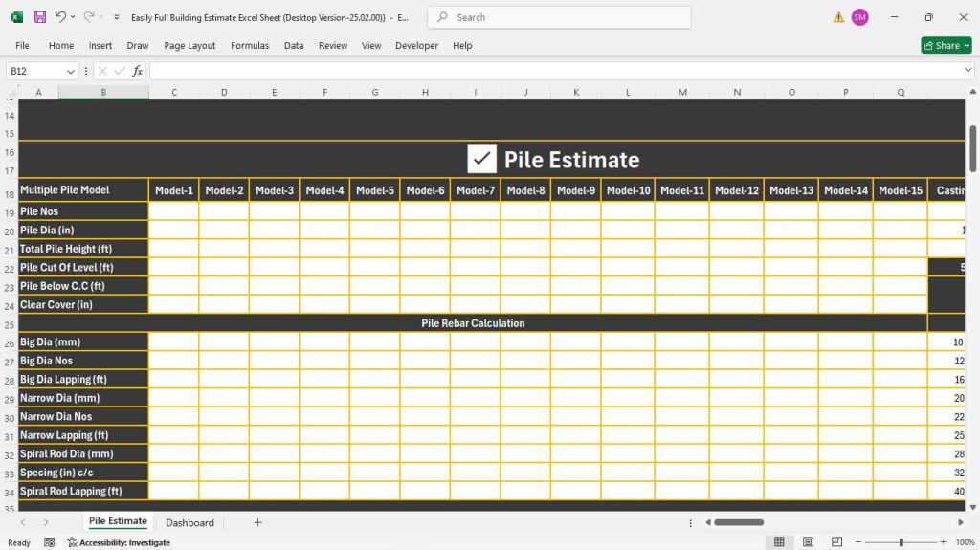This screenshot has width=980, height=550.
Task: Click the Model-1 header cell
Action: [174, 190]
